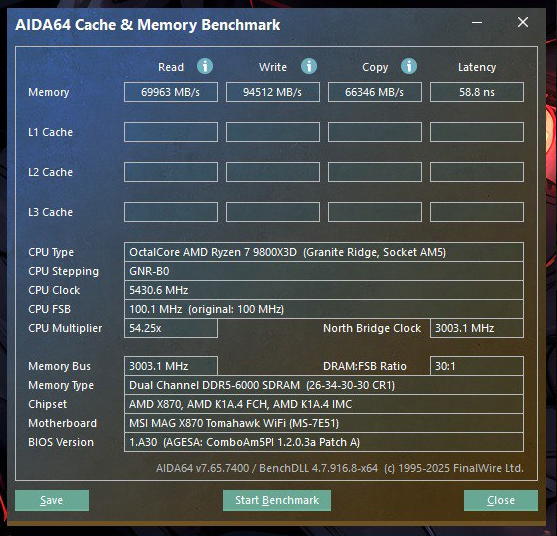Click the Latency column header label
Image resolution: width=557 pixels, height=536 pixels.
coord(477,67)
